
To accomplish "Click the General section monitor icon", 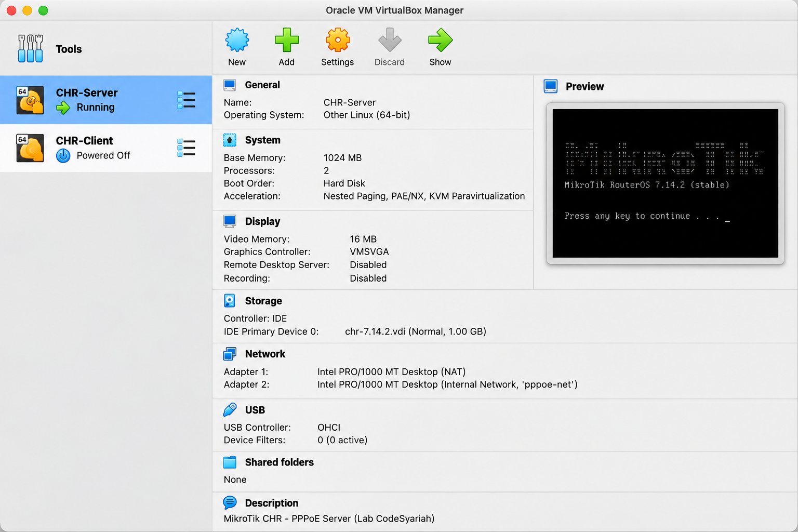I will [230, 85].
